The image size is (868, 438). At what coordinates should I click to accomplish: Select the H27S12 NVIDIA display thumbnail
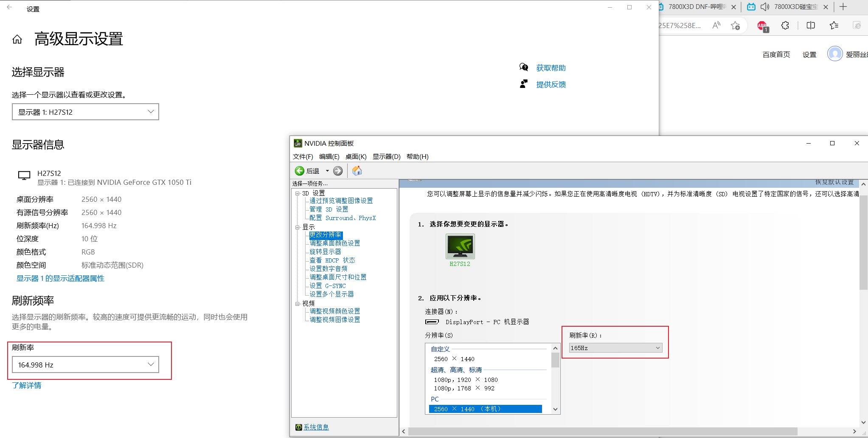point(460,246)
